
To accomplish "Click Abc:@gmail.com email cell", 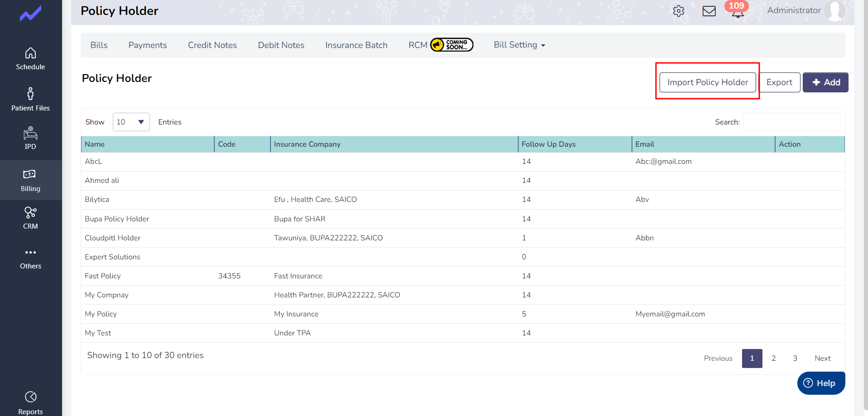I will 663,162.
